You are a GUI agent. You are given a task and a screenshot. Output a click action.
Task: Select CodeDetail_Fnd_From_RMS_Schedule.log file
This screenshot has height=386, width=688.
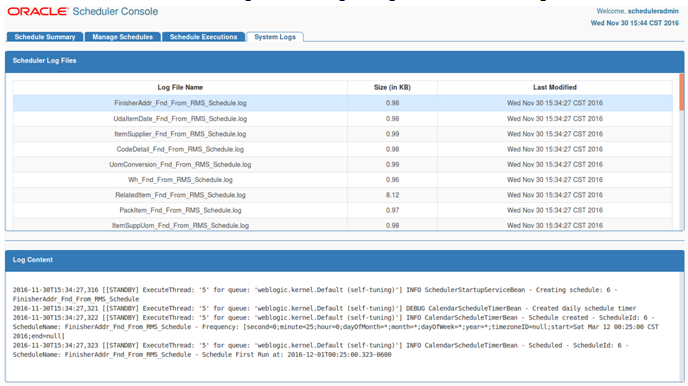[x=180, y=149]
